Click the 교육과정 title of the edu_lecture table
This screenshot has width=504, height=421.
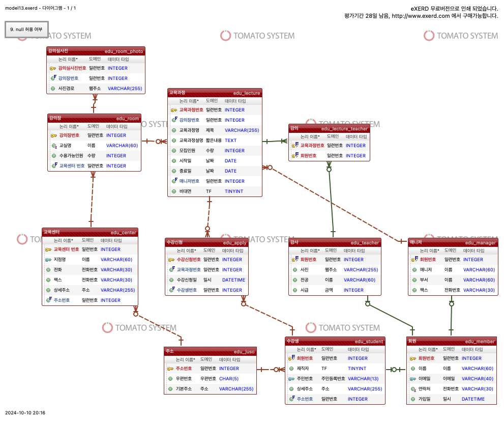[177, 93]
